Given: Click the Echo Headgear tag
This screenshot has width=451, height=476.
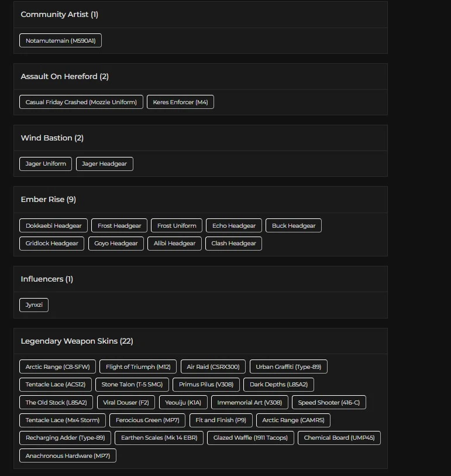Looking at the screenshot, I should tap(234, 225).
